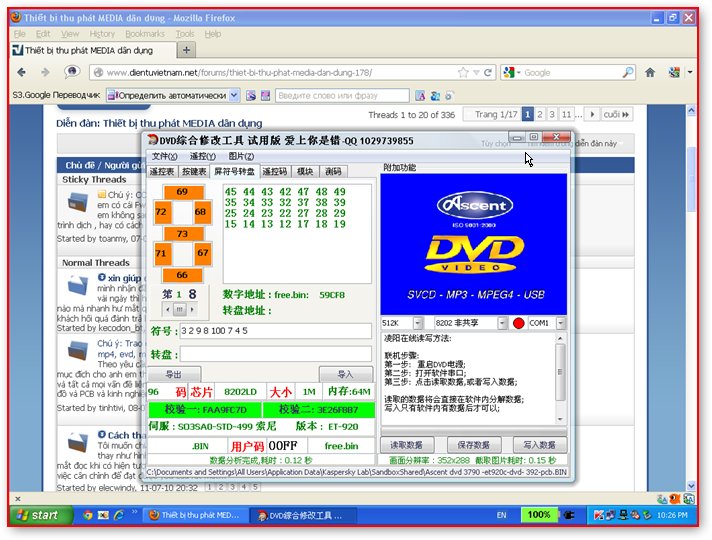The height and width of the screenshot is (540, 712).
Task: Open Firefox History menu
Action: (102, 34)
